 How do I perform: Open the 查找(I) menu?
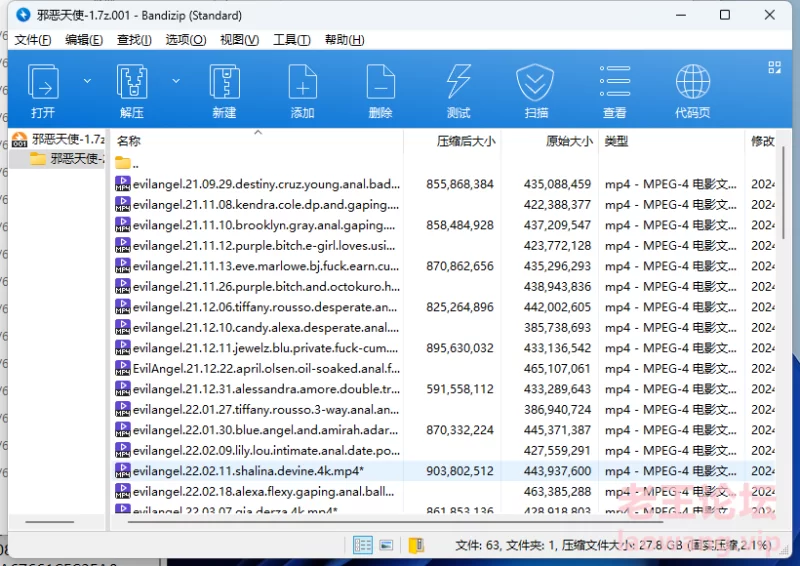(134, 40)
